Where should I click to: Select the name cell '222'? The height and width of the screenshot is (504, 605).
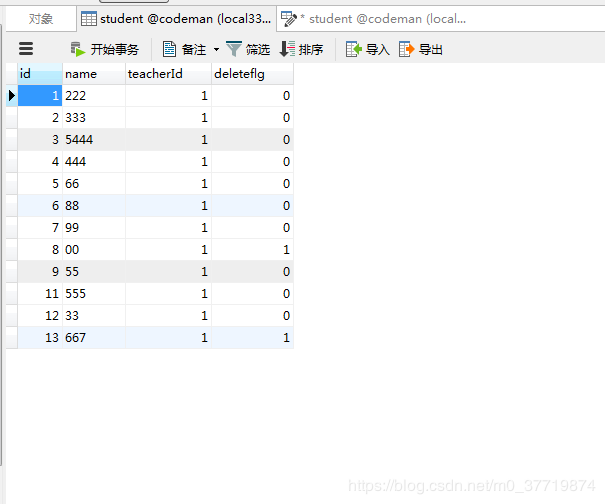click(94, 95)
